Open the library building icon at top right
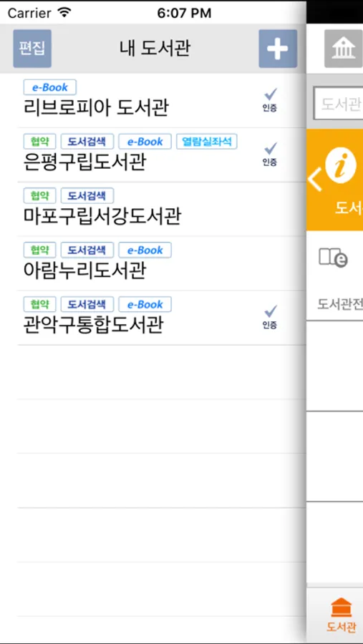Screen dimensions: 363x644 point(344,49)
